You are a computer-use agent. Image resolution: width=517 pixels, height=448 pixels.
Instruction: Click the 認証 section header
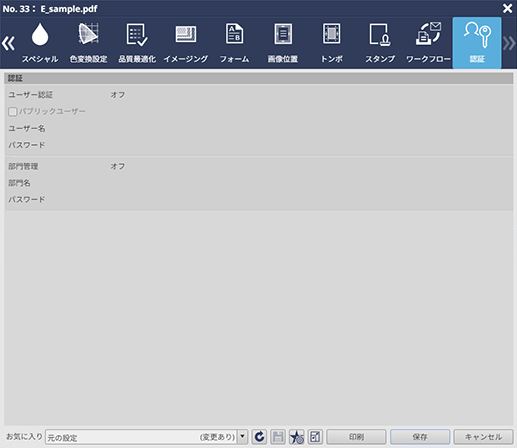pyautogui.click(x=259, y=78)
